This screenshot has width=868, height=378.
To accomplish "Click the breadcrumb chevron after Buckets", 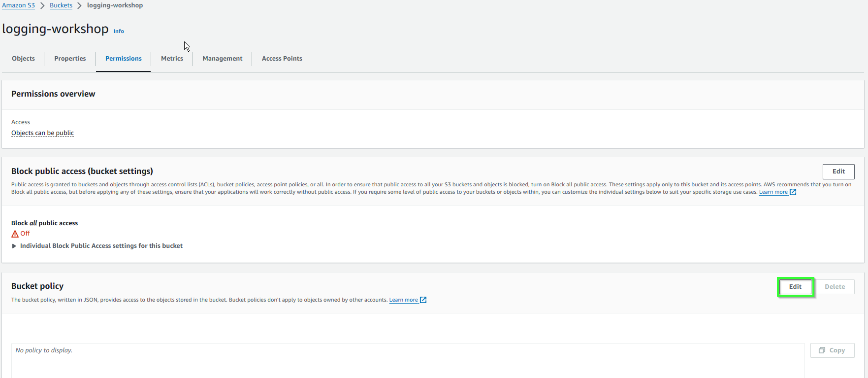I will (x=79, y=5).
